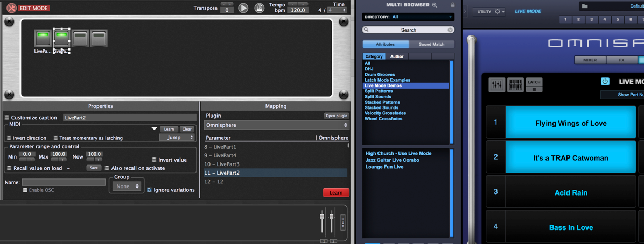Increase the Now value with its plus
The image size is (644, 244).
98,160
